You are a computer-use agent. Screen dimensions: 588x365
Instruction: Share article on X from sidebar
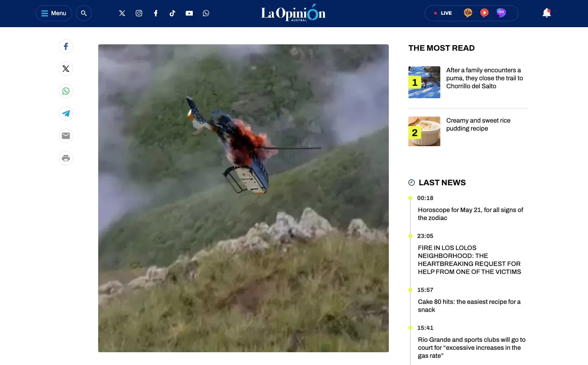pyautogui.click(x=66, y=69)
